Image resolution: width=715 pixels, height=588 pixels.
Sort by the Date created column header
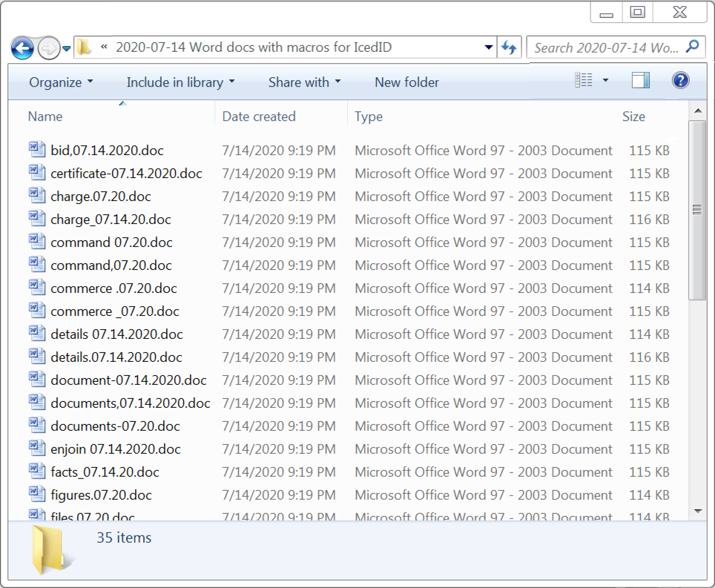pyautogui.click(x=259, y=116)
